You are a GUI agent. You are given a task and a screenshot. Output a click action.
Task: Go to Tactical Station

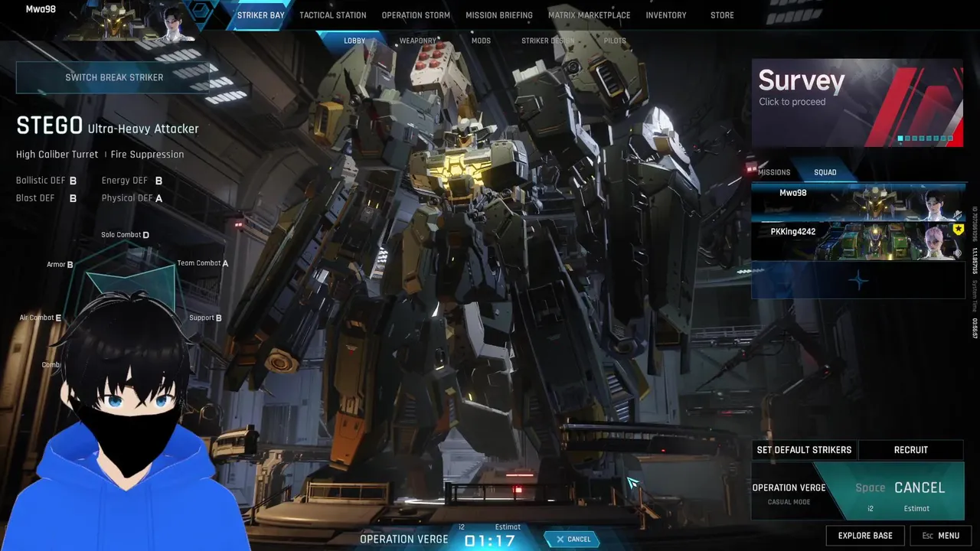pyautogui.click(x=332, y=15)
